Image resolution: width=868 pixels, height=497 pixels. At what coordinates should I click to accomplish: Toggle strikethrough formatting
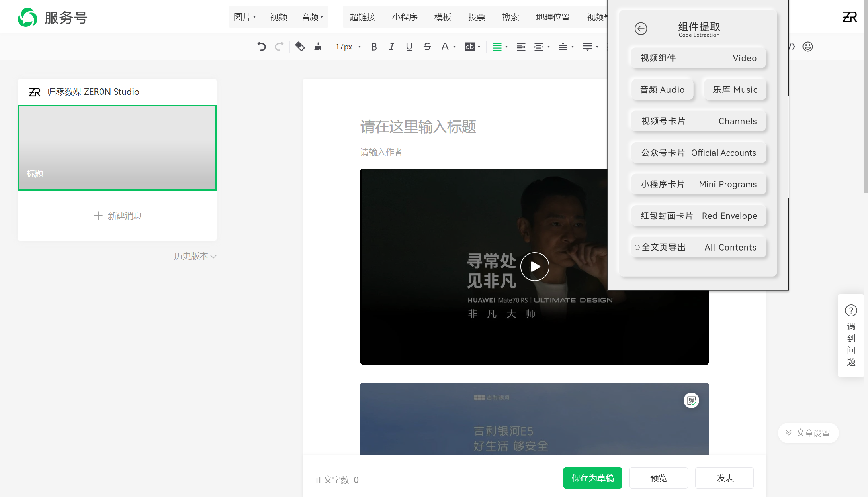[427, 47]
